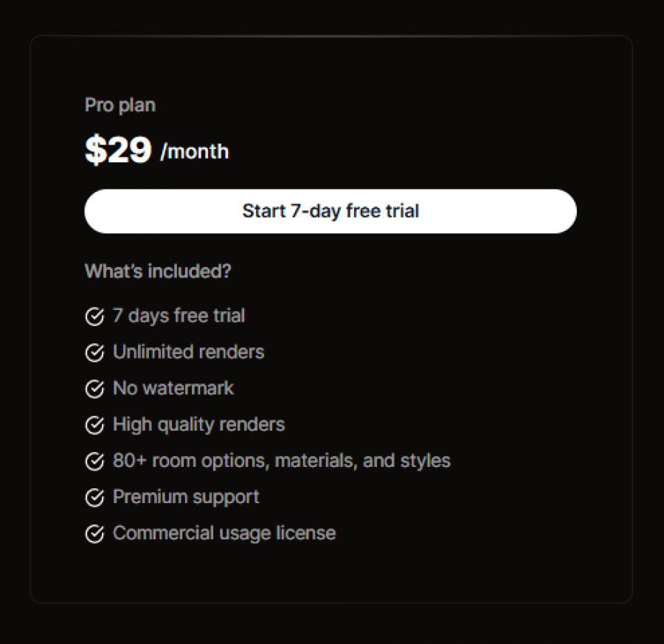The width and height of the screenshot is (664, 644).
Task: Click the "What's included?" section heading
Action: pyautogui.click(x=158, y=271)
